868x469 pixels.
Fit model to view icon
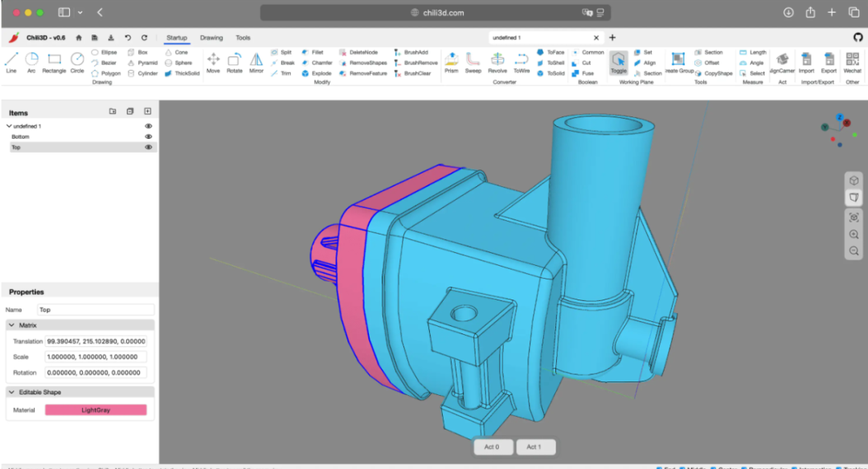(x=854, y=218)
